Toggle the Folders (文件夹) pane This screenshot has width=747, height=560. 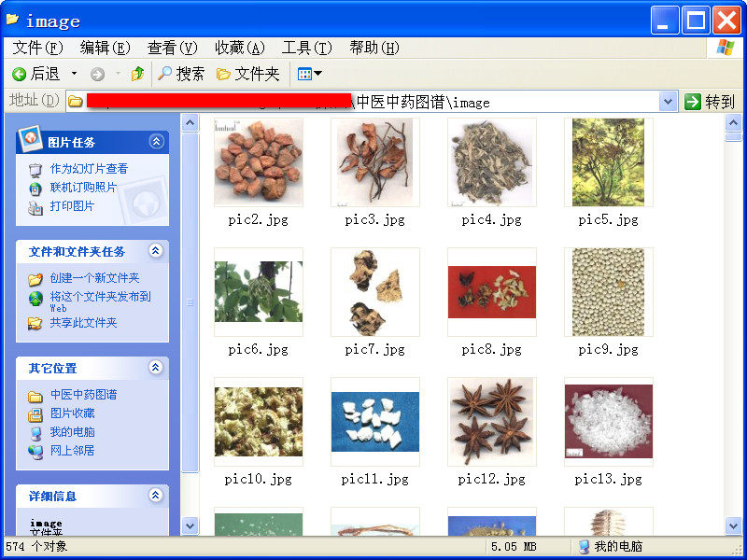pos(247,74)
